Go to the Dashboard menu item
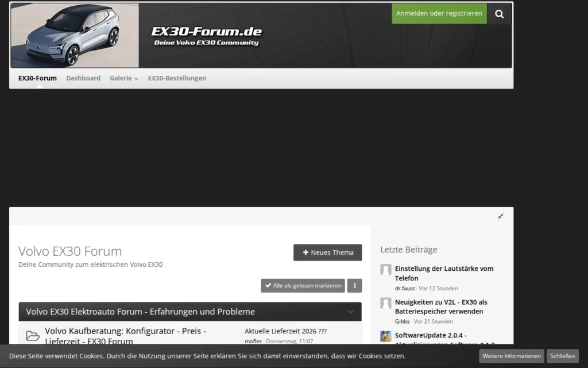This screenshot has height=368, width=588. tap(83, 78)
